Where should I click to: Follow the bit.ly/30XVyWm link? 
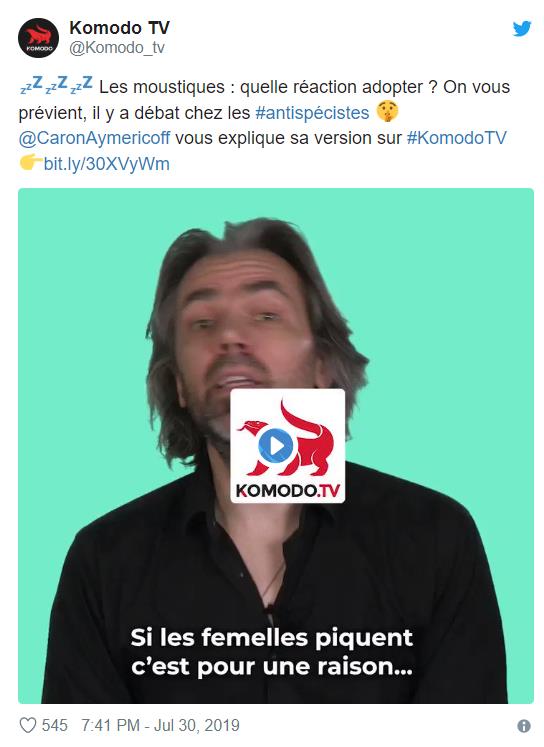[106, 164]
